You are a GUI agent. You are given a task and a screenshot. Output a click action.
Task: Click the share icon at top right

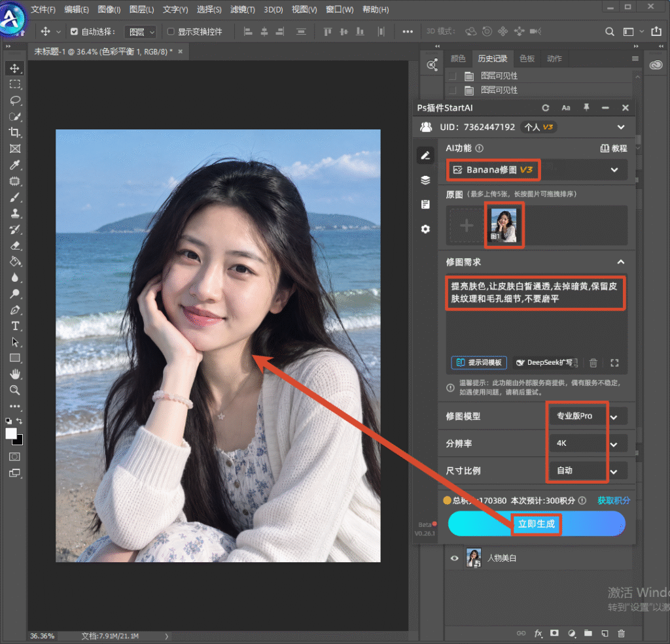click(x=656, y=31)
